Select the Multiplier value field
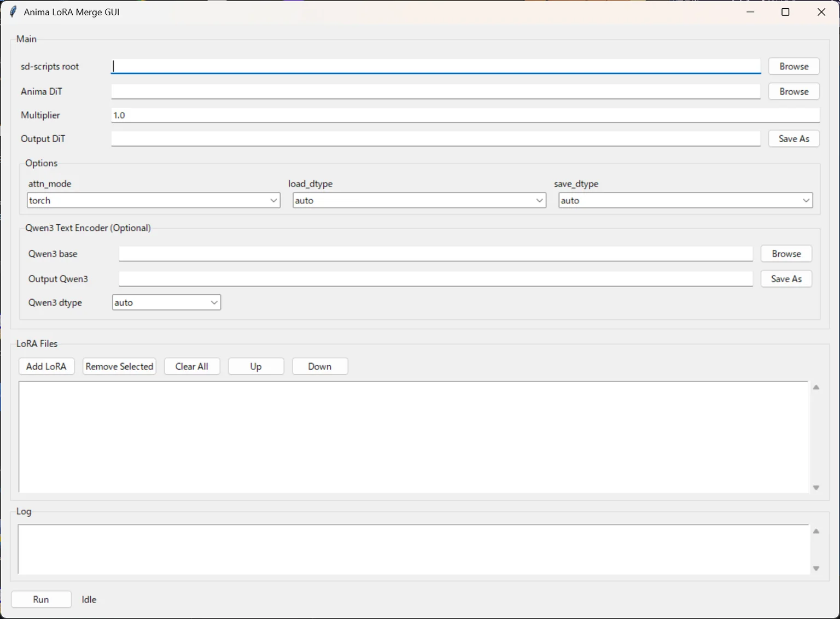 (465, 115)
